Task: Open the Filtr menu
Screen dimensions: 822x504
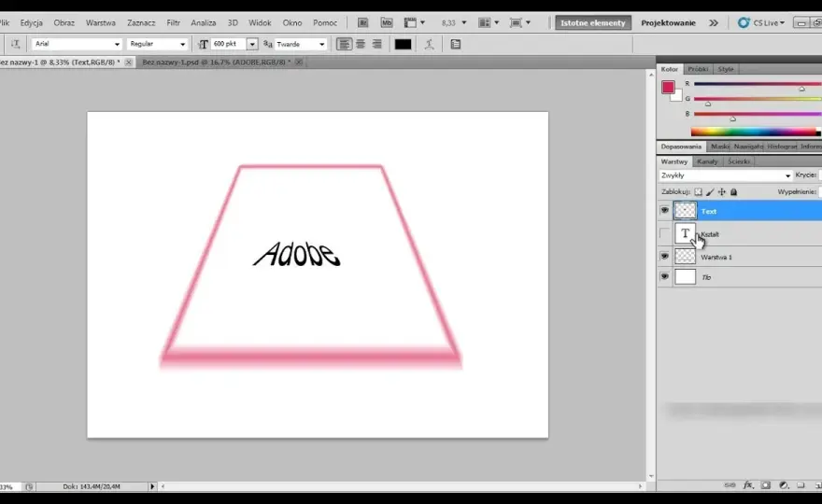Action: pos(173,23)
